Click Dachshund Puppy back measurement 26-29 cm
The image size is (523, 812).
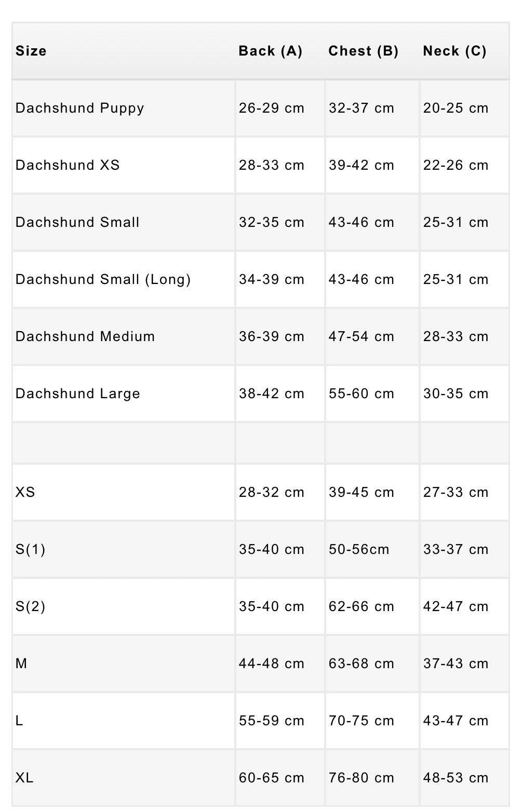tap(271, 108)
